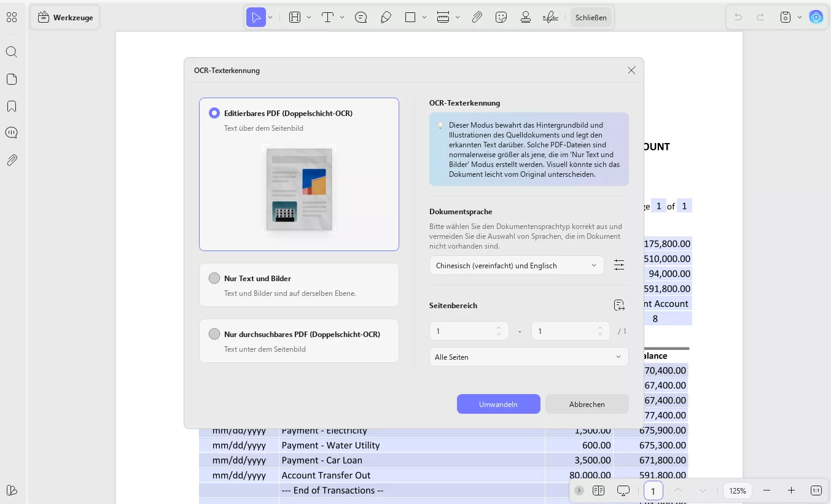The width and height of the screenshot is (831, 504).
Task: Open the 125% zoom level dropdown
Action: point(738,490)
